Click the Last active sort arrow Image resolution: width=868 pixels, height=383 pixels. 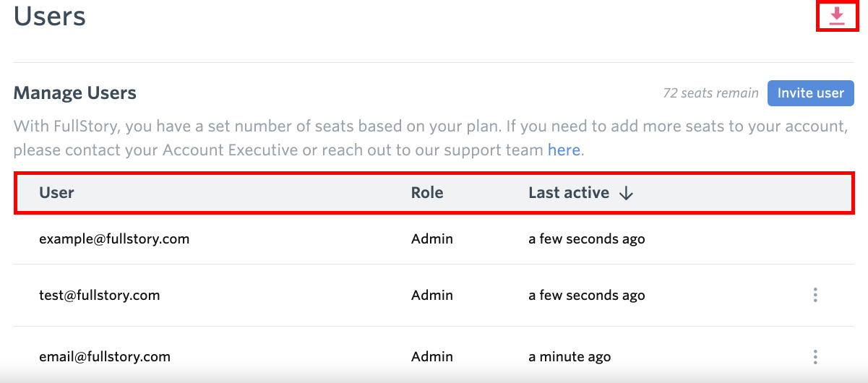click(626, 193)
